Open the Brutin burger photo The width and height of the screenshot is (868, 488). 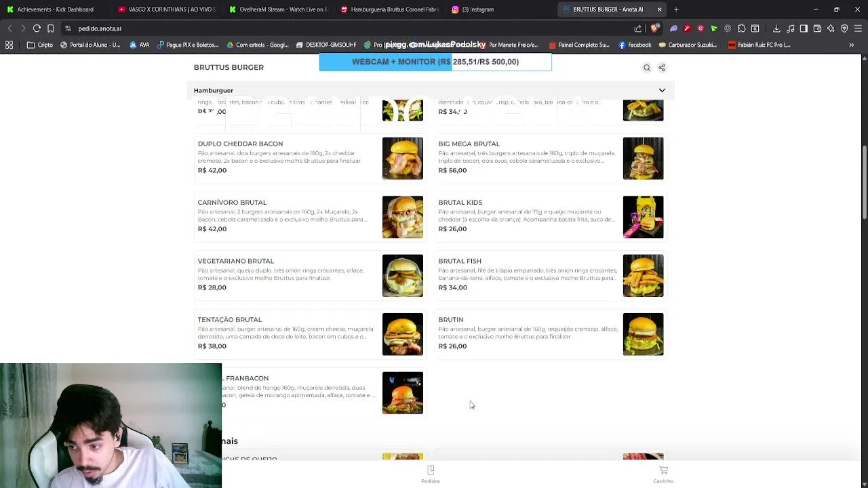643,334
